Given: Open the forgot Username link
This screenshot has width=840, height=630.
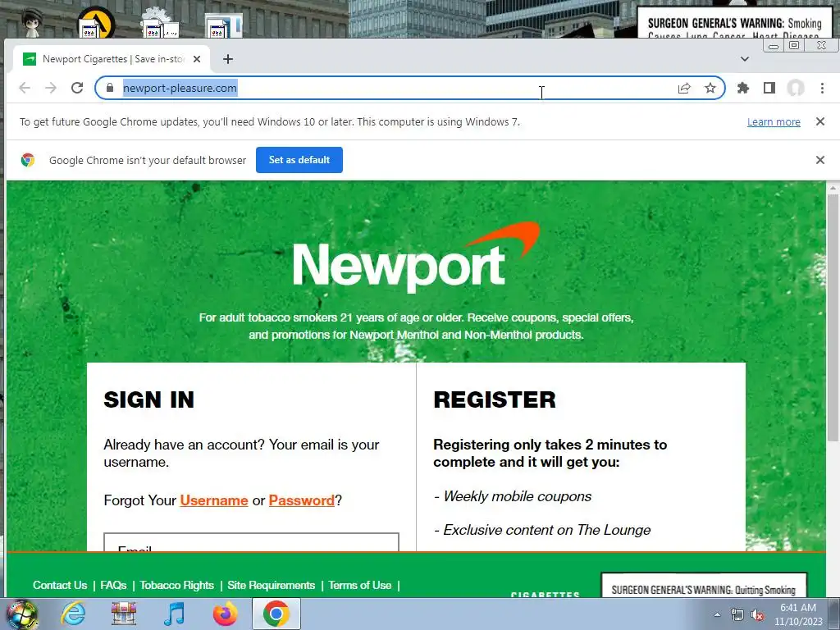Looking at the screenshot, I should (214, 500).
